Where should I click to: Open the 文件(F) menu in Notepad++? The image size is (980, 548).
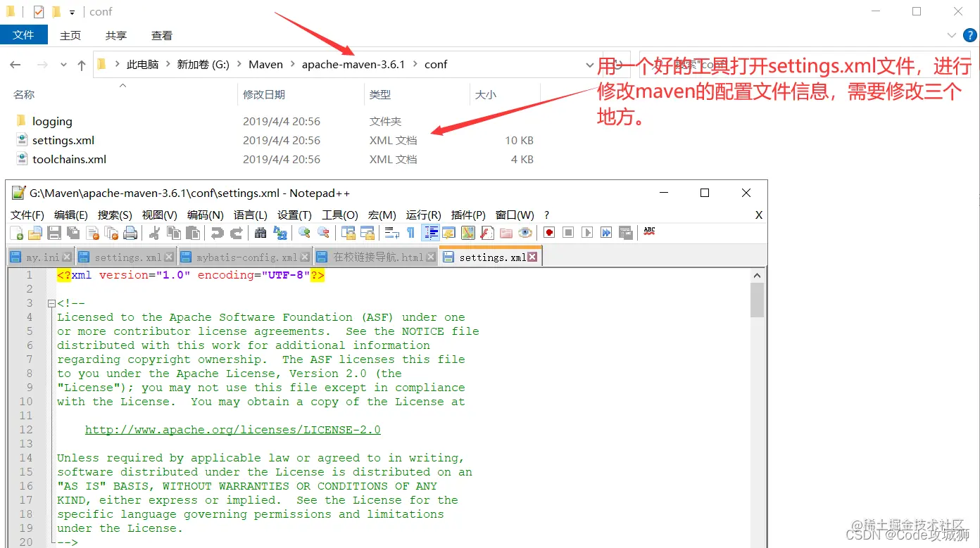[x=27, y=215]
